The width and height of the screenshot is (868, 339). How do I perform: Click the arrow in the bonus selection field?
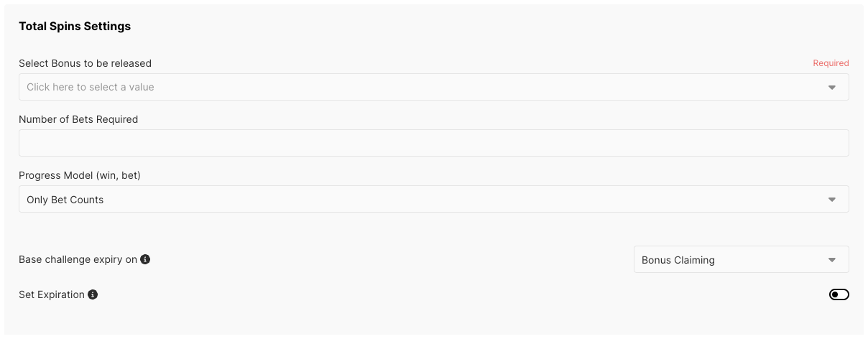click(832, 88)
